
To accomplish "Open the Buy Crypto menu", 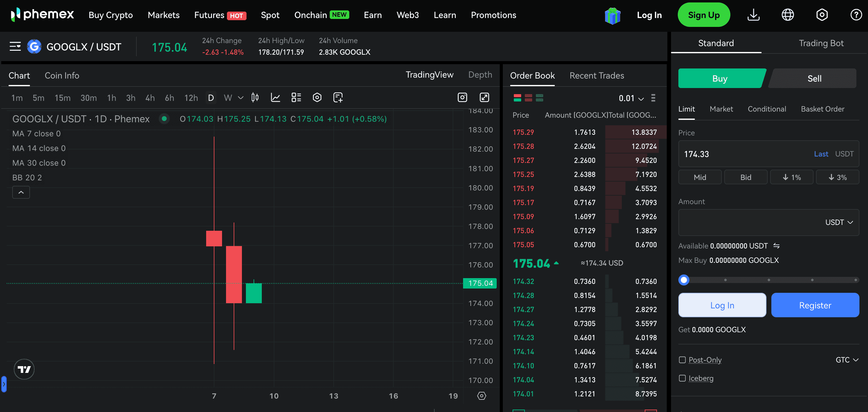I will (110, 15).
